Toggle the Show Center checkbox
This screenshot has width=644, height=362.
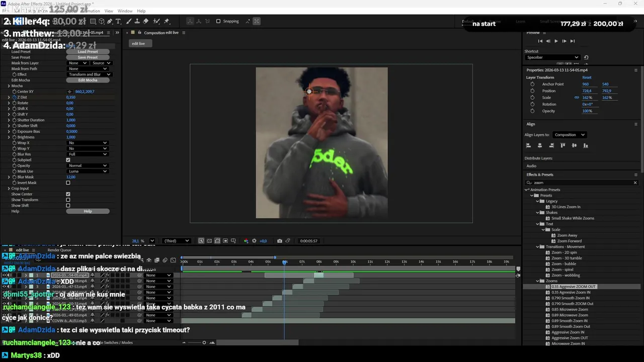68,194
